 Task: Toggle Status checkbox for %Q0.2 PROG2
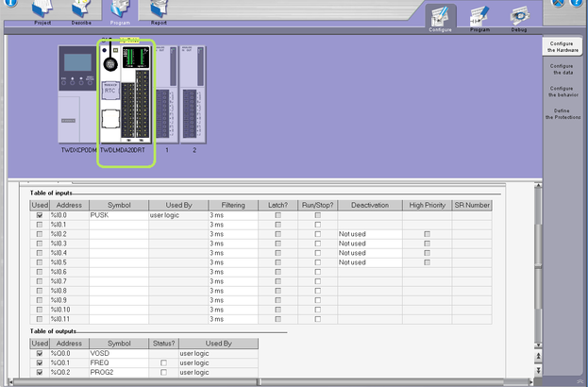pyautogui.click(x=163, y=373)
